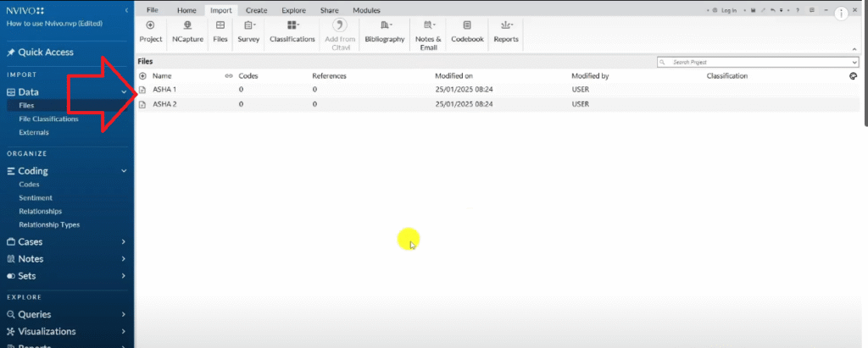Expand the Notes section chevron
The height and width of the screenshot is (348, 868).
tap(124, 259)
